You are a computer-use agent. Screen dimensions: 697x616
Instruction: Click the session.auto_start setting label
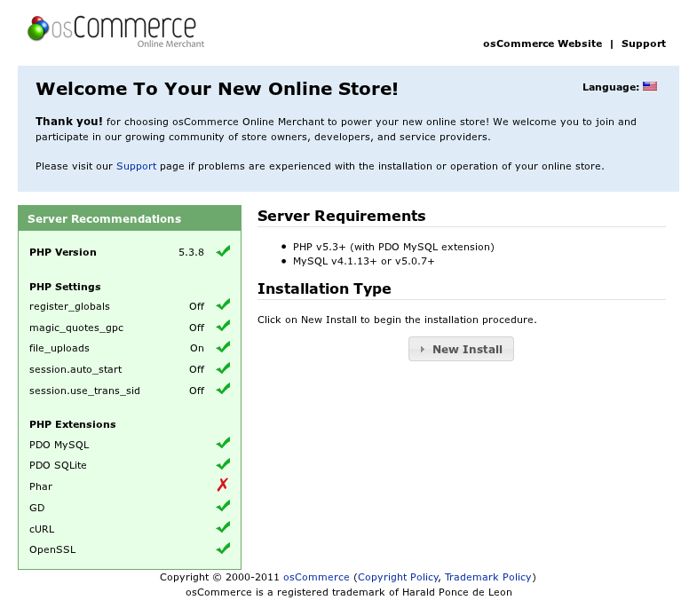point(75,369)
